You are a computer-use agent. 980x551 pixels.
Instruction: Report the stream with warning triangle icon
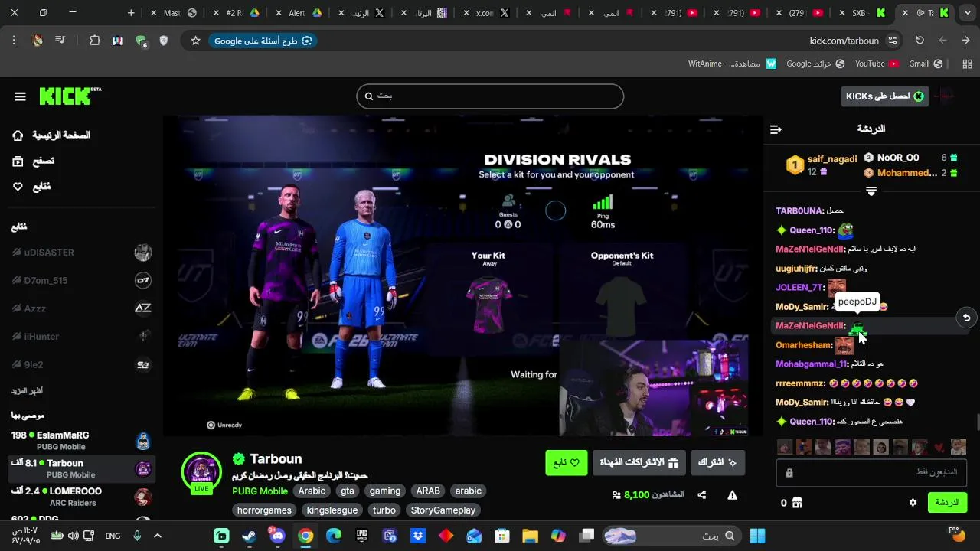732,495
